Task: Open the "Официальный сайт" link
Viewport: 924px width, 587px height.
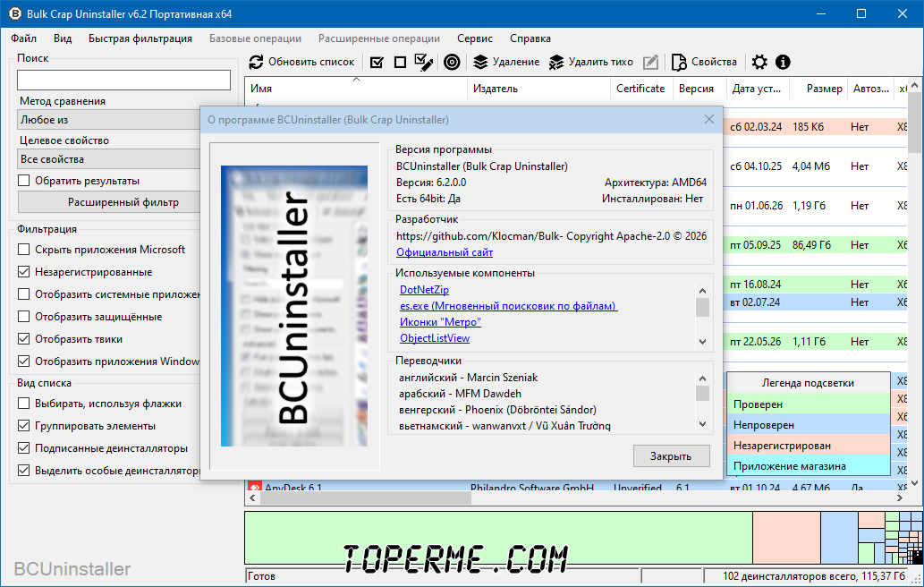Action: (x=445, y=252)
